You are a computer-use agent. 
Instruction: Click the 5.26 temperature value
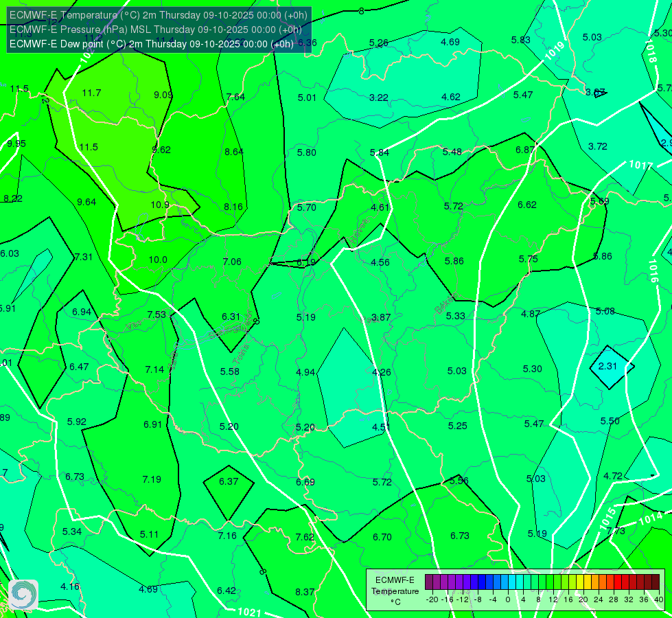click(379, 43)
